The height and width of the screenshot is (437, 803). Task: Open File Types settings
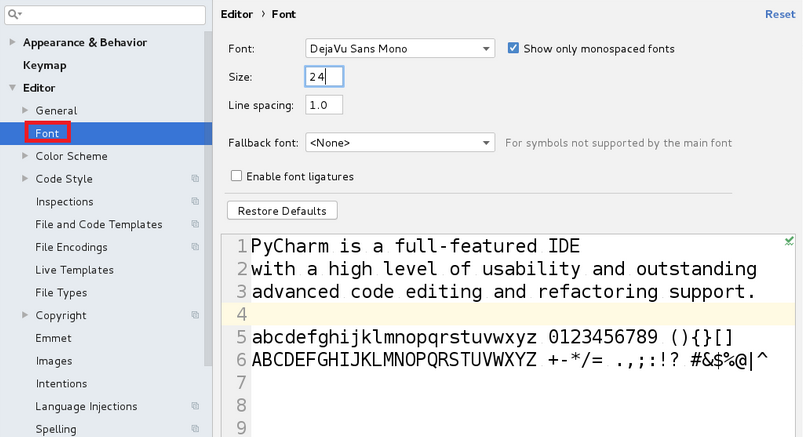[61, 293]
